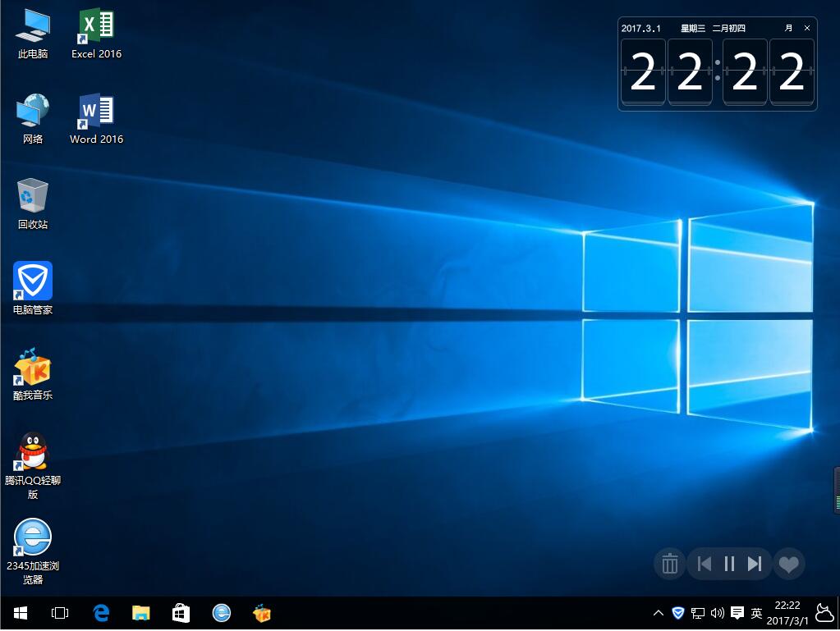The width and height of the screenshot is (840, 631).
Task: Switch the 英 input method indicator
Action: click(756, 613)
